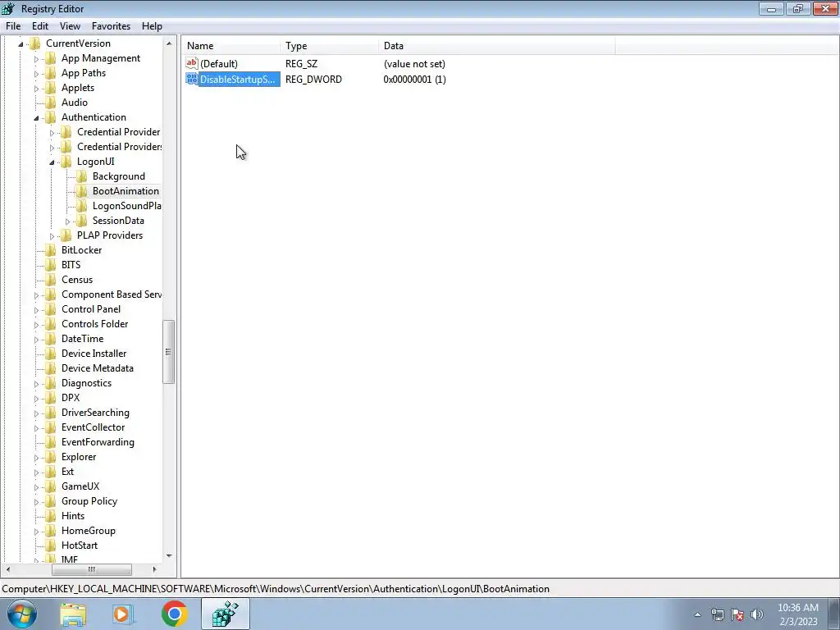Click the (Default) string value icon
Screen dimensions: 840x630
(x=192, y=63)
